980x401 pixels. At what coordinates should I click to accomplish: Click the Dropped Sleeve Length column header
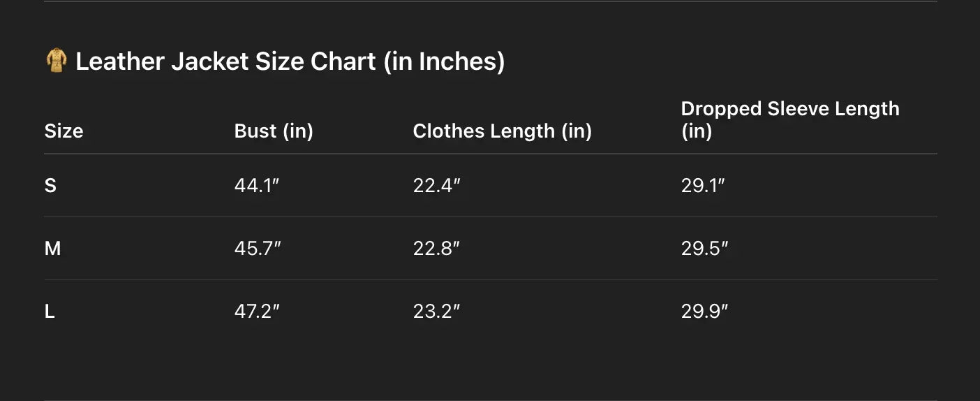pyautogui.click(x=789, y=119)
